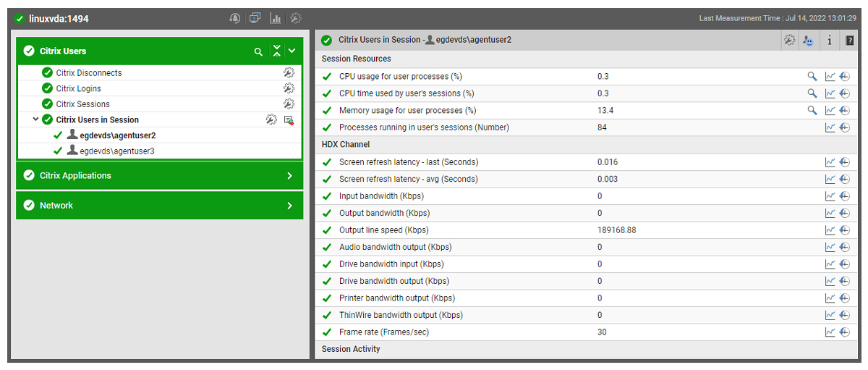Image resolution: width=868 pixels, height=370 pixels.
Task: Click descriptor list icon beside Citrix Users in Session
Action: click(289, 119)
